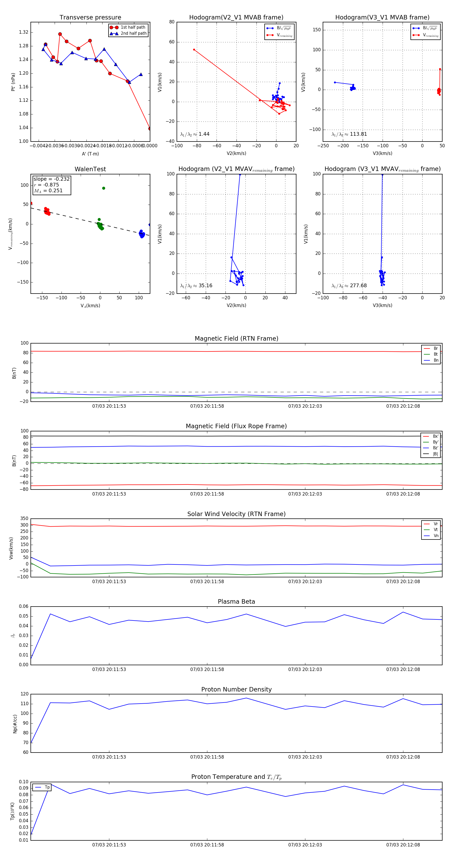Click the "Vsw(km/s)" y-axis label
473x868 pixels.
pyautogui.click(x=11, y=548)
